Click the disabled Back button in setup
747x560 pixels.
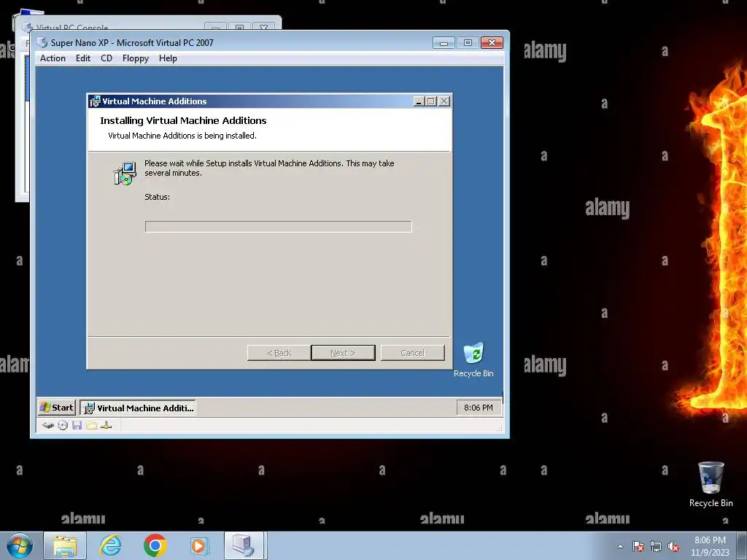point(279,353)
